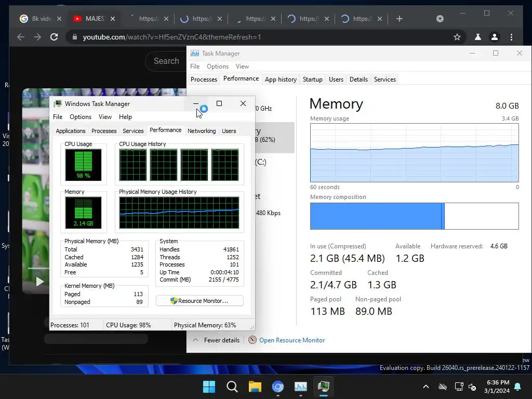Viewport: 532px width, 399px height.
Task: Open Chrome three-dot menu
Action: [511, 37]
